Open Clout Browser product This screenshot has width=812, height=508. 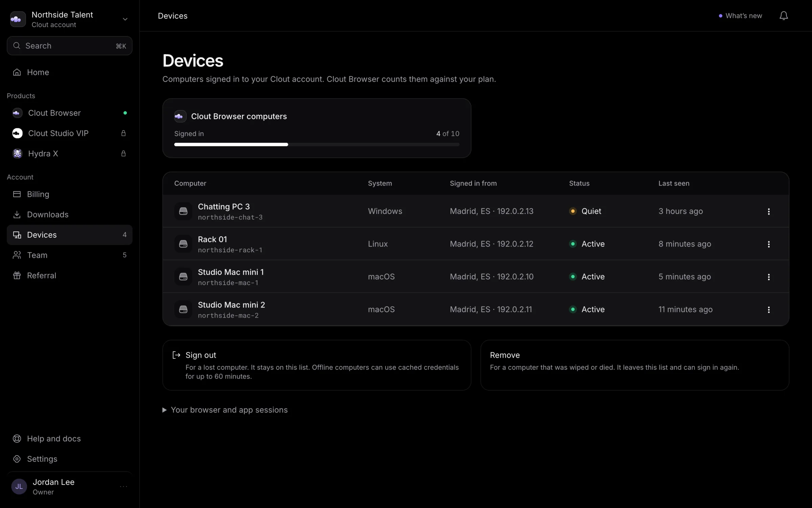69,113
